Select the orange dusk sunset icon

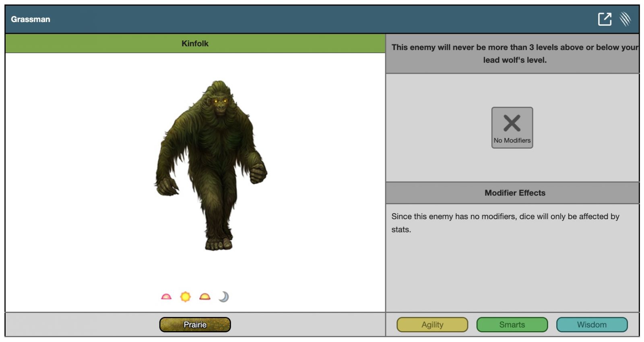click(x=204, y=297)
